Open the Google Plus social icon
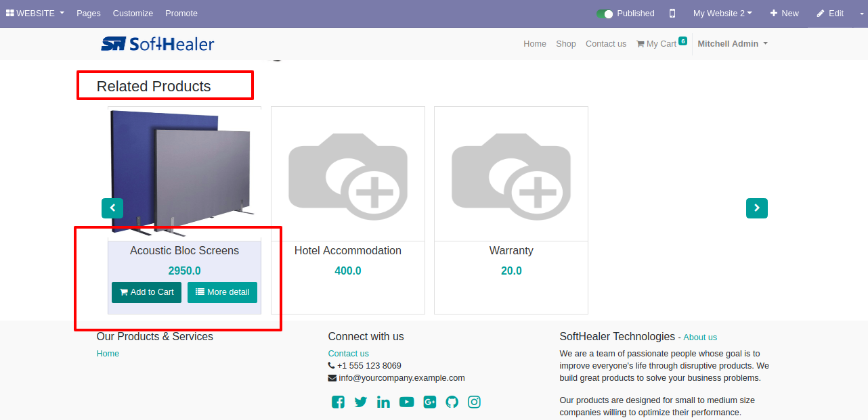The image size is (868, 420). (429, 402)
